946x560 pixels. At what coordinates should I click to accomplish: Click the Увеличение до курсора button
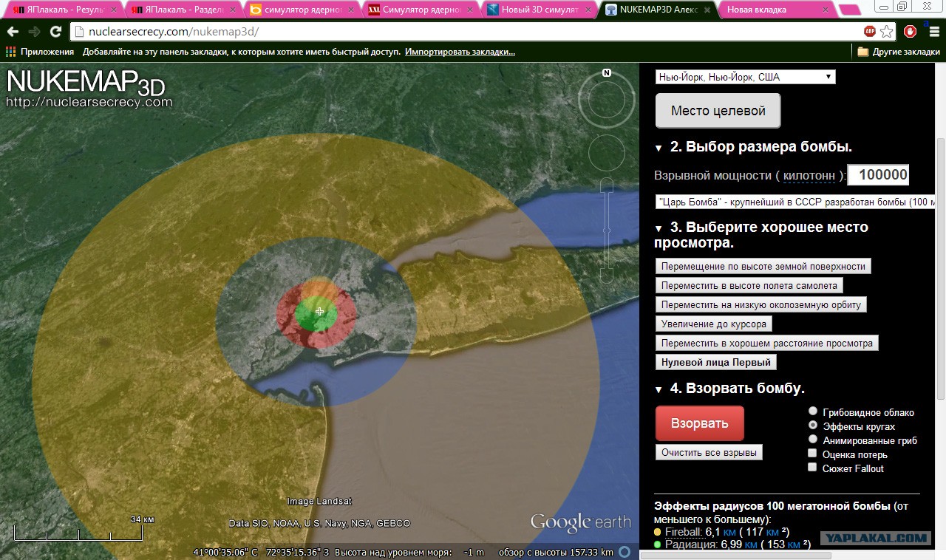point(714,324)
